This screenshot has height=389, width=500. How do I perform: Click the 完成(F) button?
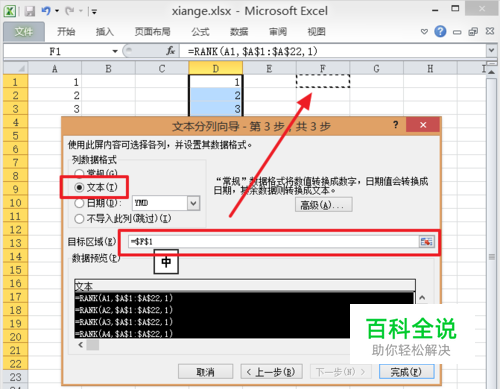406,372
